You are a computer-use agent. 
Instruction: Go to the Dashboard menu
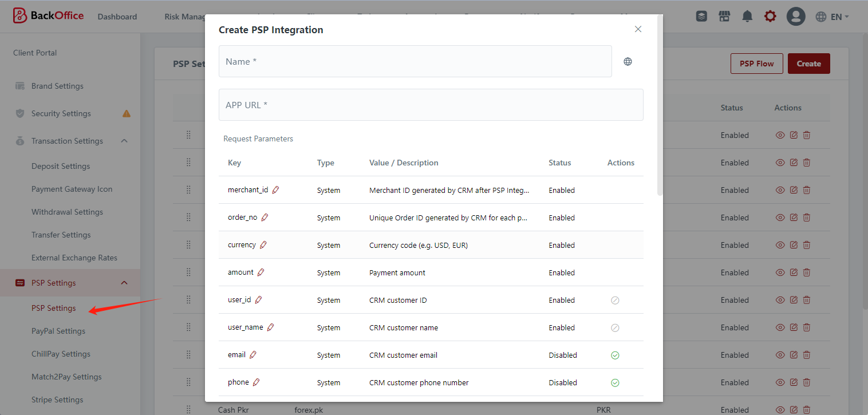point(117,17)
